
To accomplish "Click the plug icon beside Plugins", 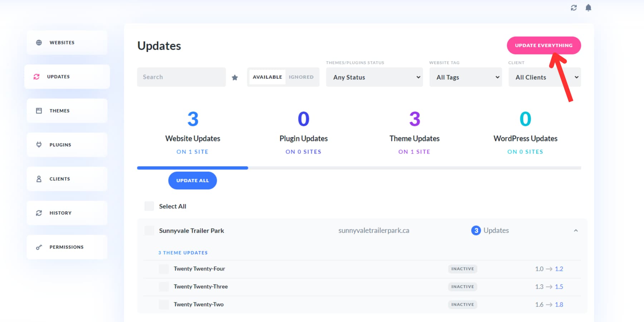I will pyautogui.click(x=39, y=145).
